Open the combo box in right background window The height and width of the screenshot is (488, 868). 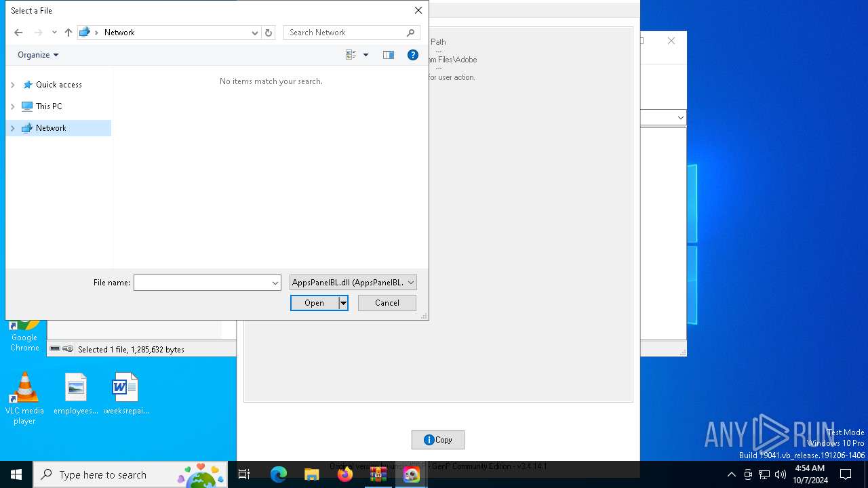click(680, 117)
